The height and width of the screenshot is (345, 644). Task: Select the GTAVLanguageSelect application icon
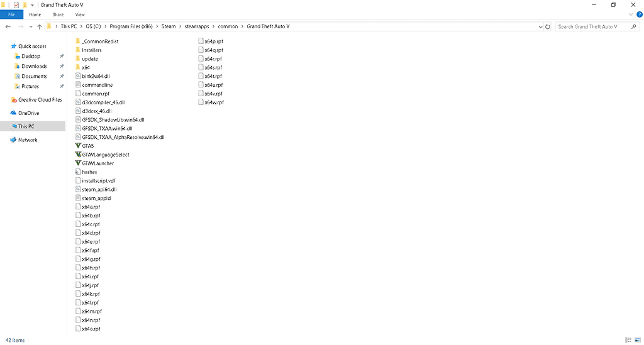77,154
